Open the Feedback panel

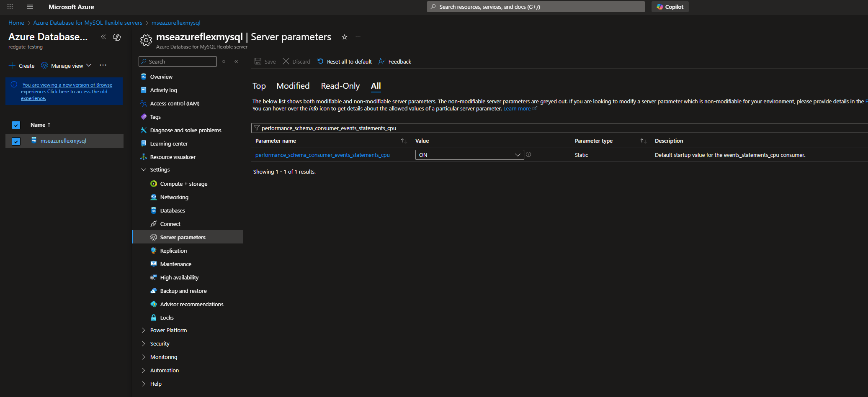[x=395, y=61]
